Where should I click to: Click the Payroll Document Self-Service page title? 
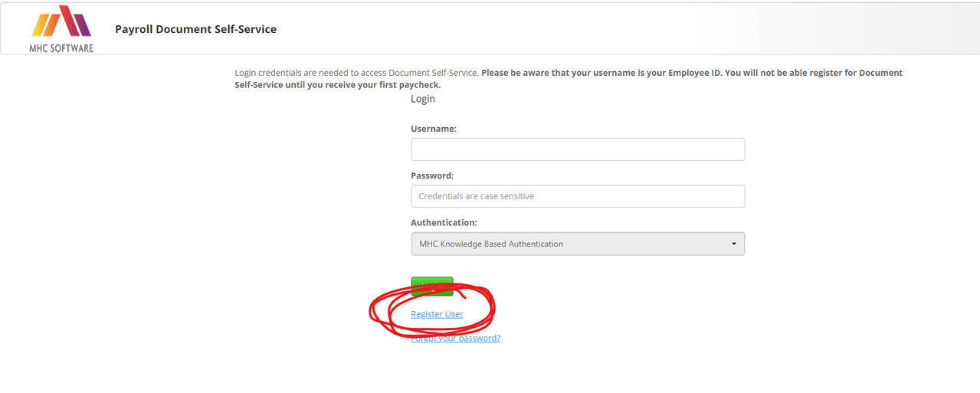195,29
